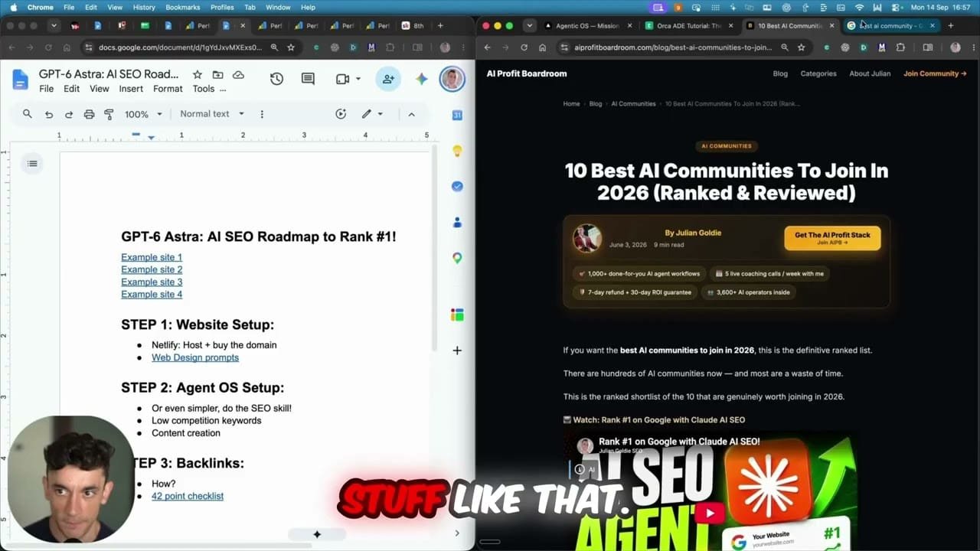Play the Rank #1 on Google video

click(710, 514)
